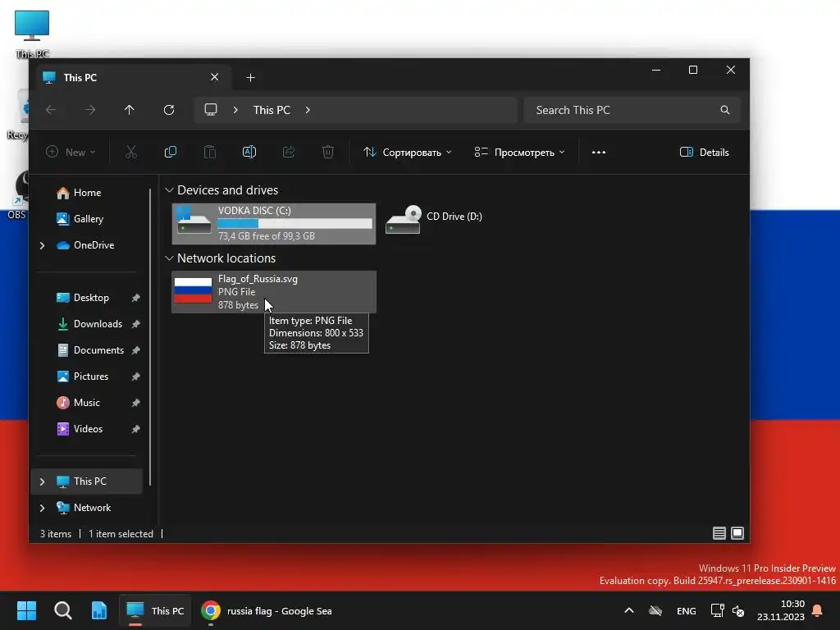The image size is (840, 630).
Task: Open the notification bell icon
Action: [x=818, y=610]
